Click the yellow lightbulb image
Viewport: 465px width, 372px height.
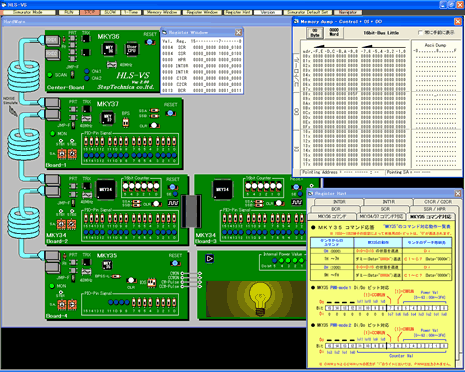261,299
